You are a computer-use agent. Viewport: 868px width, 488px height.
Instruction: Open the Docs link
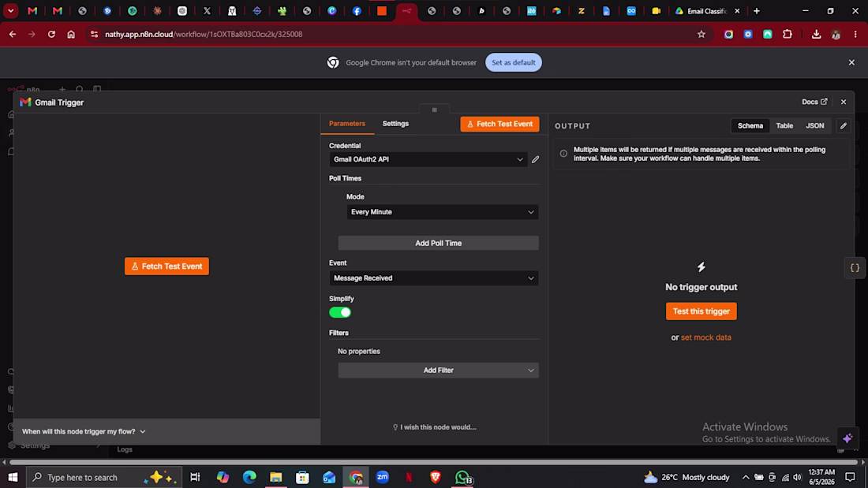pos(814,102)
